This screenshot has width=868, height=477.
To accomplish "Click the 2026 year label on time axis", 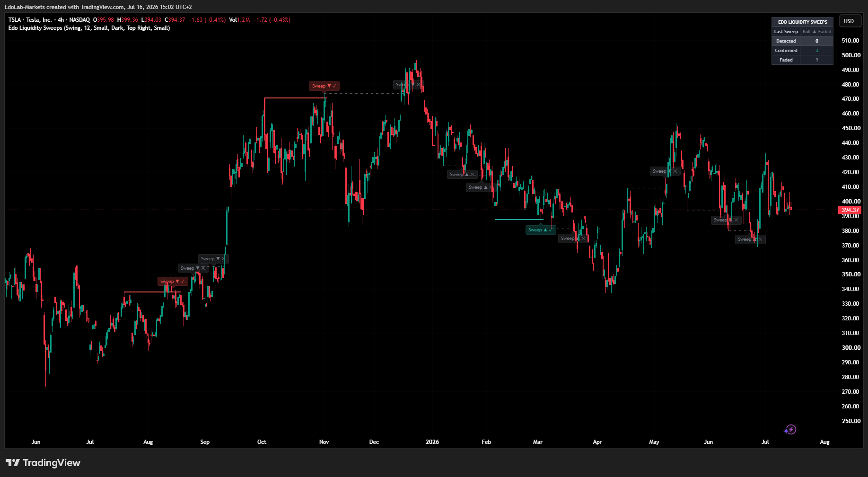I will coord(432,442).
